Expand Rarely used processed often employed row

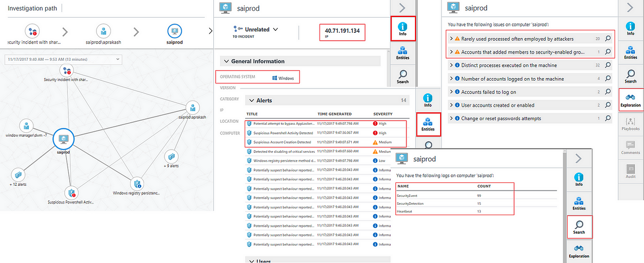pos(451,39)
